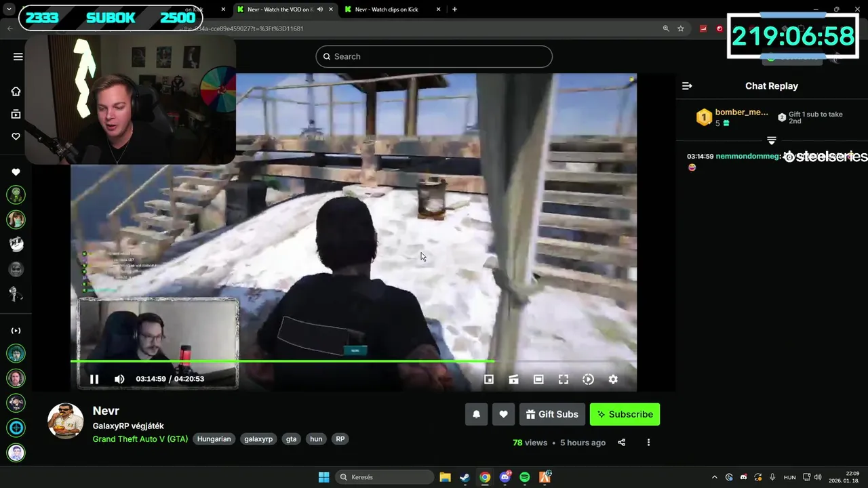Click the Gift Subs button
868x488 pixels.
coord(552,414)
